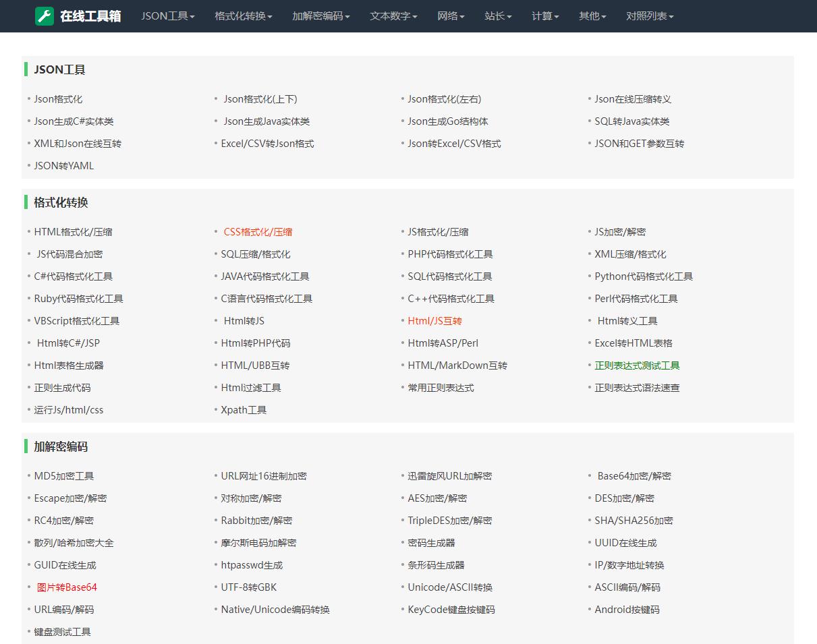Open Ruby代码格式化工具 link
This screenshot has height=644, width=817.
79,299
